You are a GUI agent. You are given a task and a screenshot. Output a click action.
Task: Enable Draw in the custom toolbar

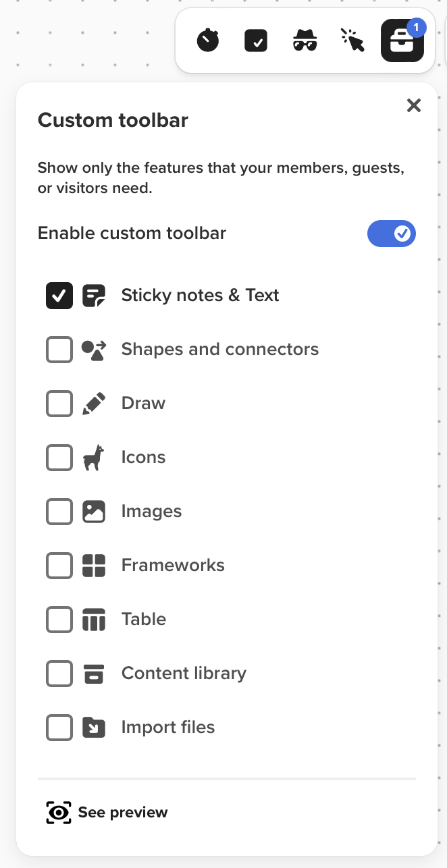coord(59,403)
